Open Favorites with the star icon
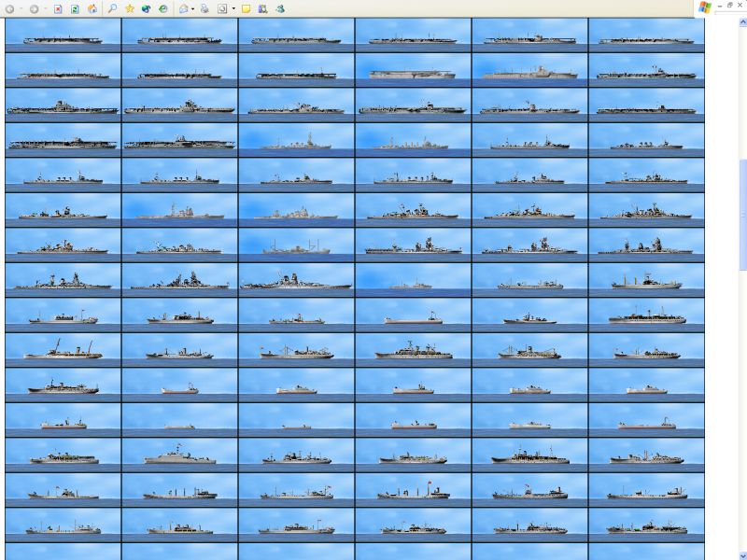 point(130,8)
